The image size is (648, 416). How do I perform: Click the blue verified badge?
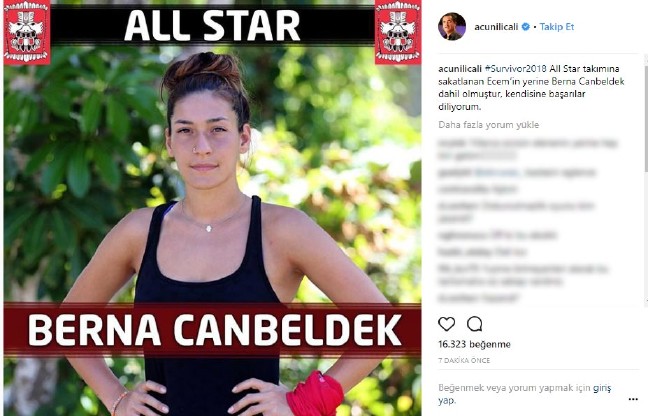click(x=525, y=27)
